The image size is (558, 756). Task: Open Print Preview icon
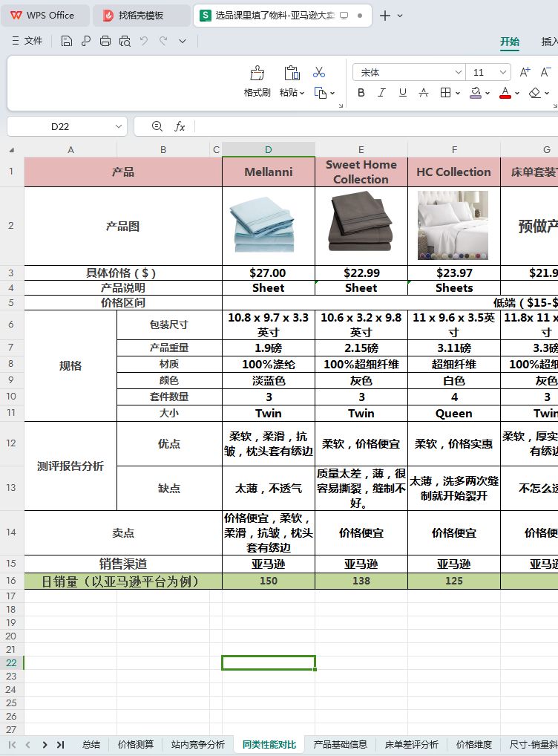tap(125, 41)
